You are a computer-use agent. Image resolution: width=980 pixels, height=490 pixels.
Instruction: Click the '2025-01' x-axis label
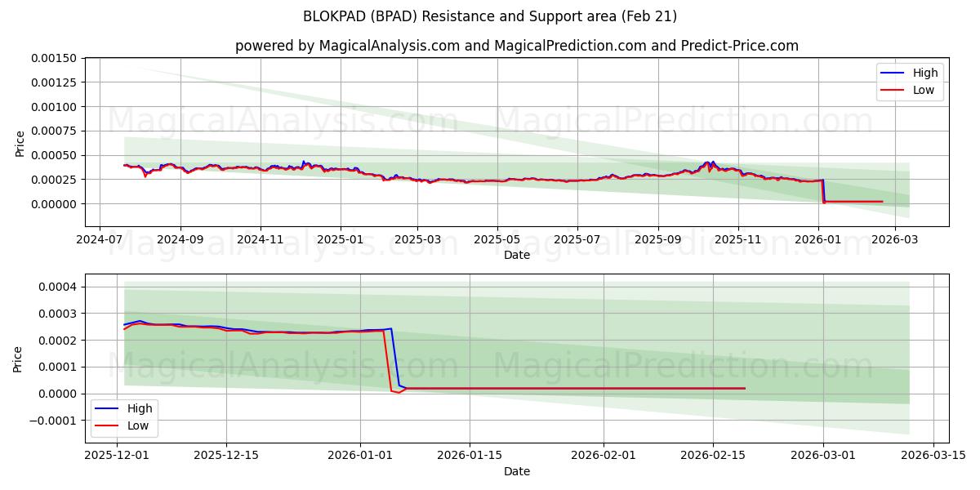click(x=340, y=240)
